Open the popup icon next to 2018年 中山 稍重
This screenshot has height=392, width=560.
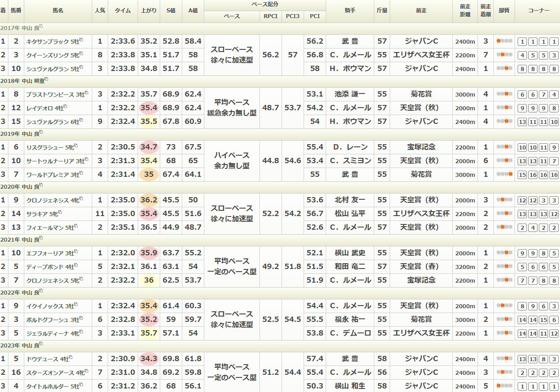coord(46,80)
